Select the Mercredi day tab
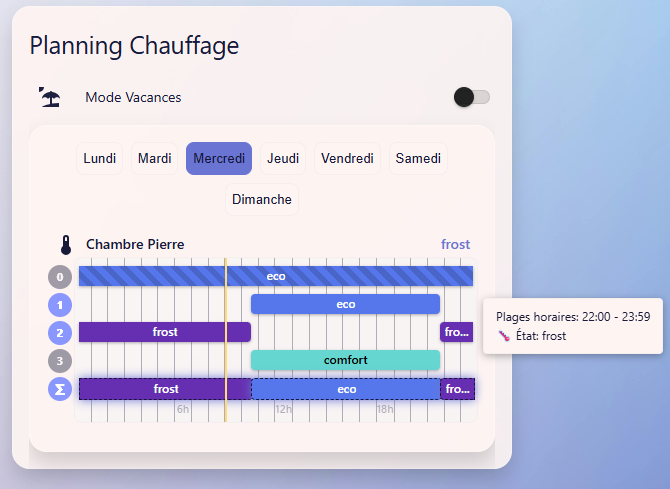This screenshot has height=489, width=670. click(x=219, y=158)
